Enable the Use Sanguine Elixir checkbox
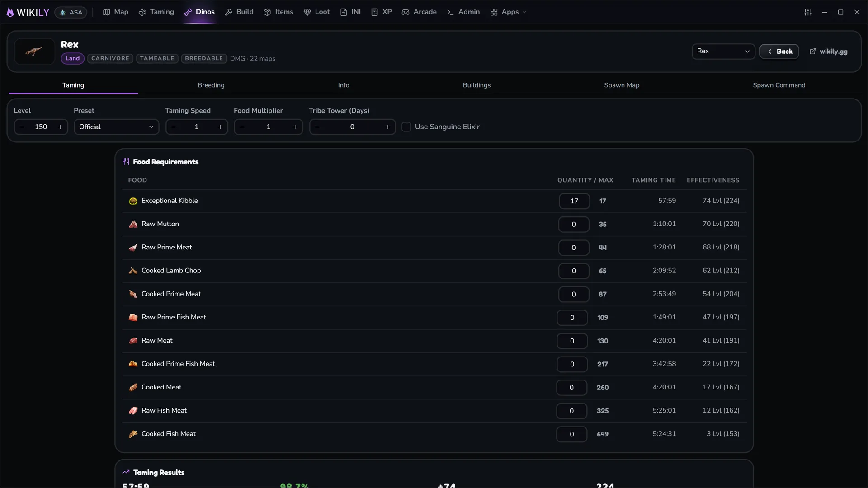868x488 pixels. [x=406, y=127]
